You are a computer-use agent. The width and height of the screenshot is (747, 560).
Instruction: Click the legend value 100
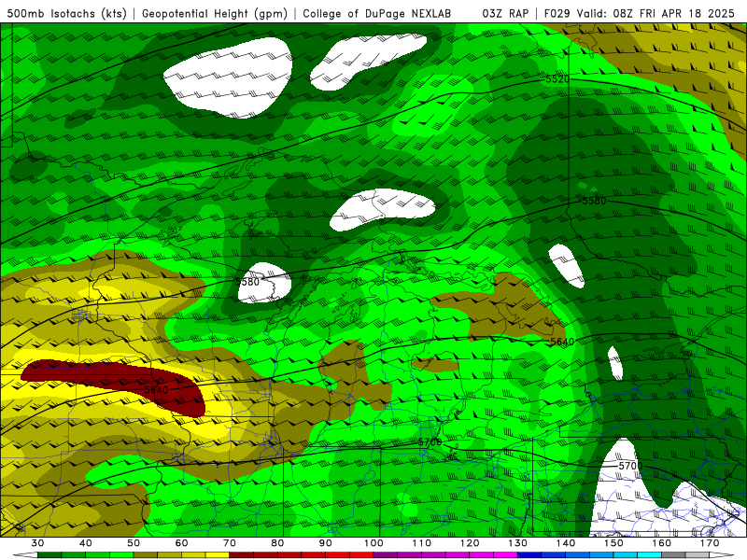(x=373, y=543)
